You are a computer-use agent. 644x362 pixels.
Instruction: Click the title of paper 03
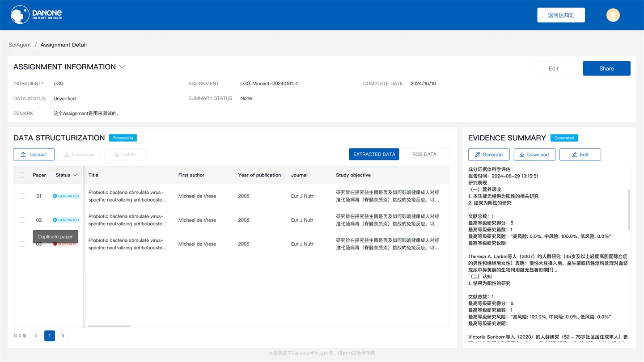point(128,244)
